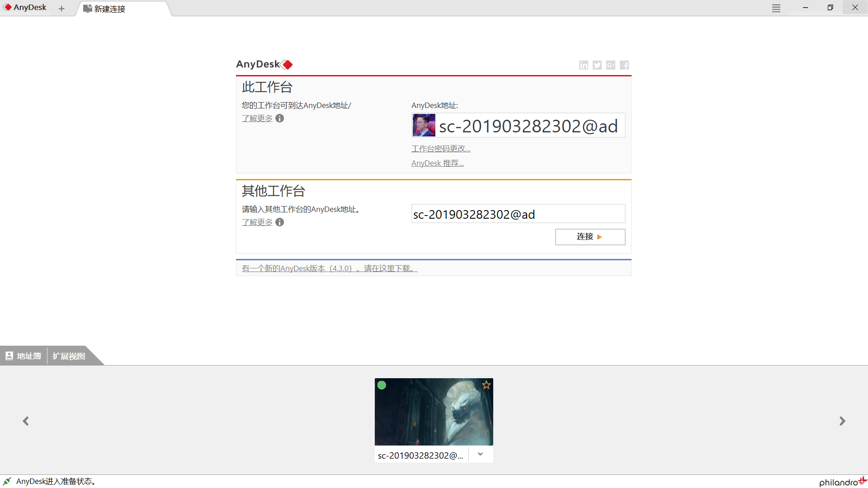Click the sc-201903282302@... session label

pyautogui.click(x=420, y=455)
